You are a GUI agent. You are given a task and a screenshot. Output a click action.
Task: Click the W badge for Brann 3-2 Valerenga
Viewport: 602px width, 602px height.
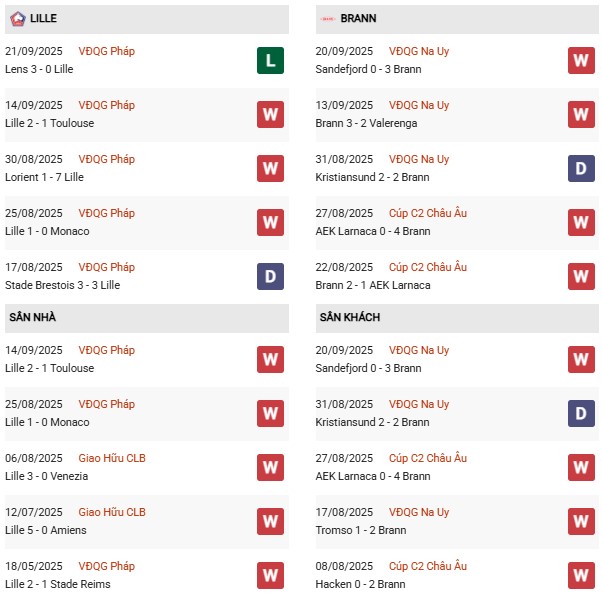click(x=581, y=114)
